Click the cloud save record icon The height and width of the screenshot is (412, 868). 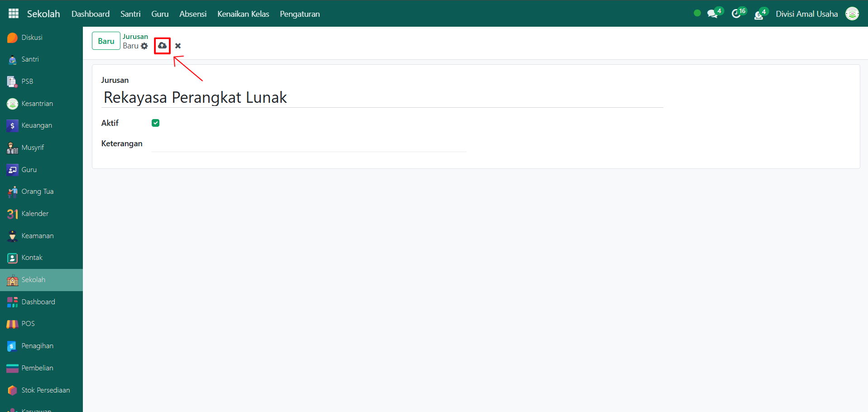pyautogui.click(x=162, y=46)
